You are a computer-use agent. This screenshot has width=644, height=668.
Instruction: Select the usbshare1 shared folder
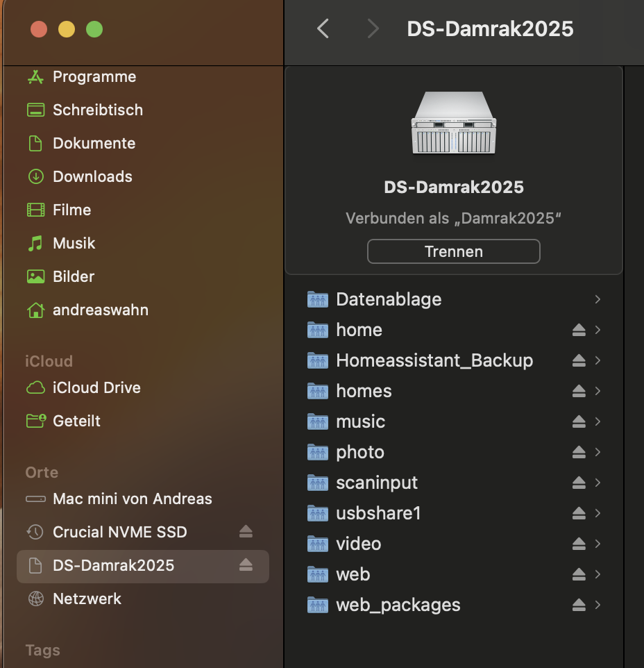(454, 513)
